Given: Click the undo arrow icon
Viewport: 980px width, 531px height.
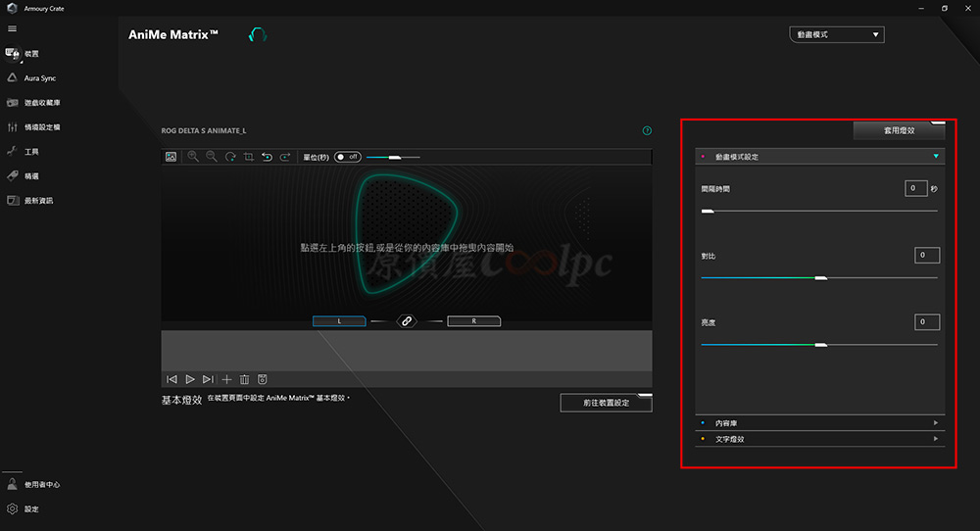Looking at the screenshot, I should [267, 157].
